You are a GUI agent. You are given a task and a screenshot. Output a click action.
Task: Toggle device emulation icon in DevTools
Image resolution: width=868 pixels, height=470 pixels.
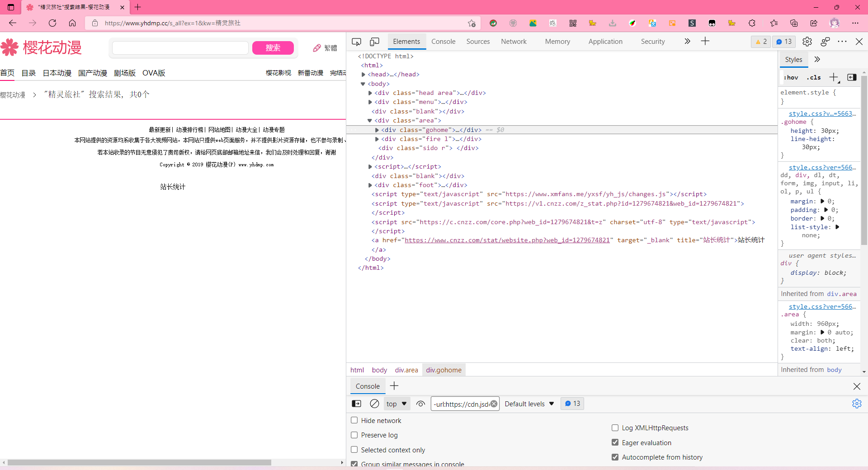click(x=374, y=42)
